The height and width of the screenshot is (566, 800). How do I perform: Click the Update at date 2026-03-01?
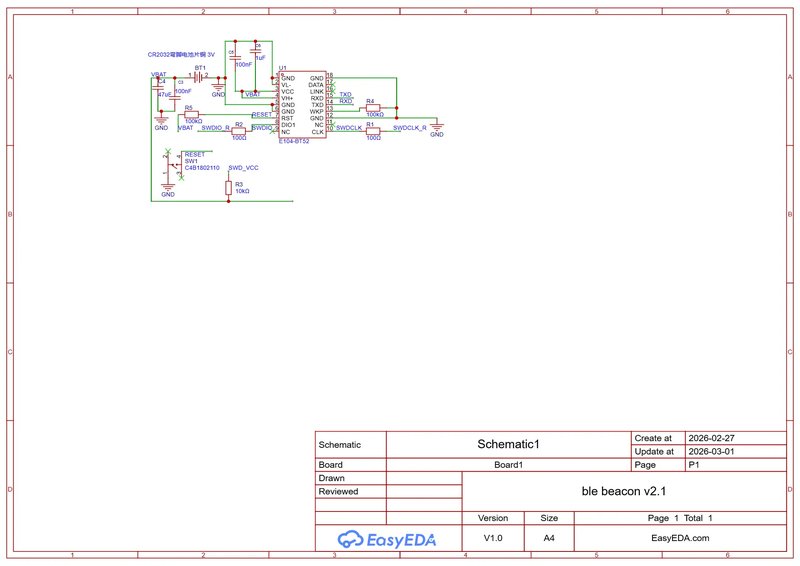711,452
